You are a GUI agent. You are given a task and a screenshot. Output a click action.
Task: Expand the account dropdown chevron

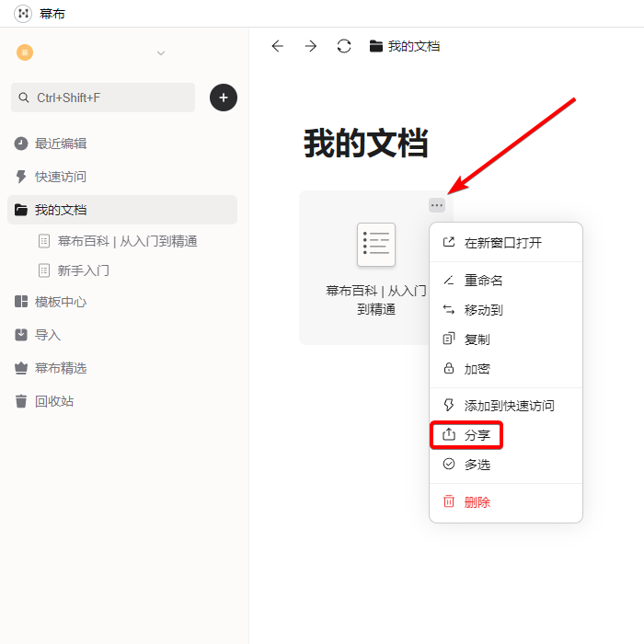161,53
